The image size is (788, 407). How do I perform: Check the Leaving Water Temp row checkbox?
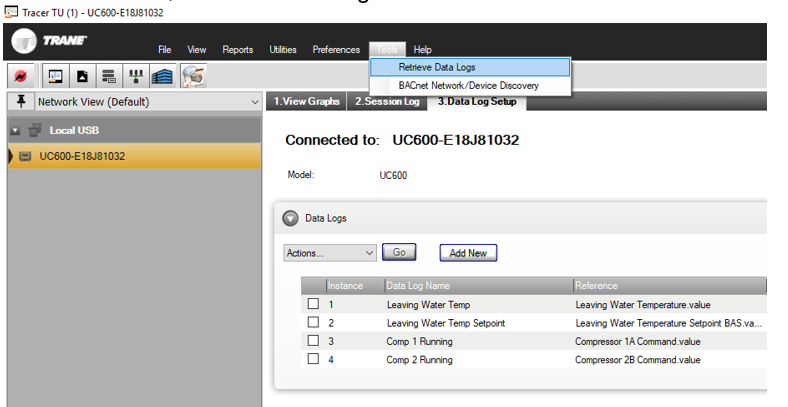tap(313, 303)
